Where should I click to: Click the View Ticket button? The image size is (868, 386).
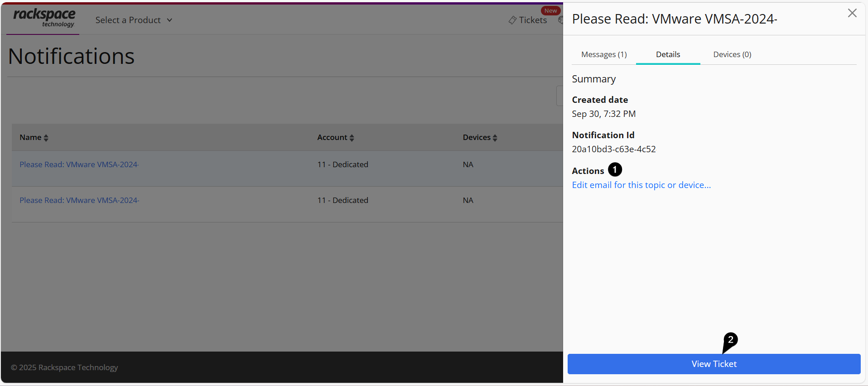click(x=714, y=364)
